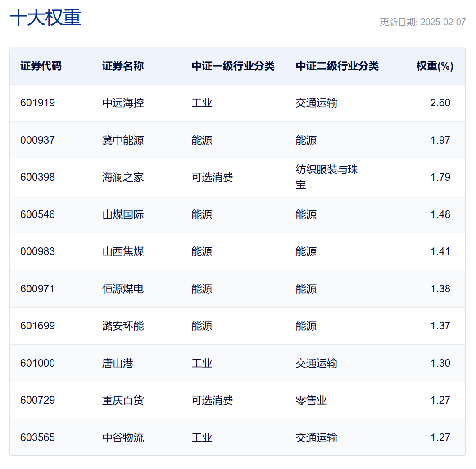
Task: Select the name 重庆百货
Action: tap(123, 401)
